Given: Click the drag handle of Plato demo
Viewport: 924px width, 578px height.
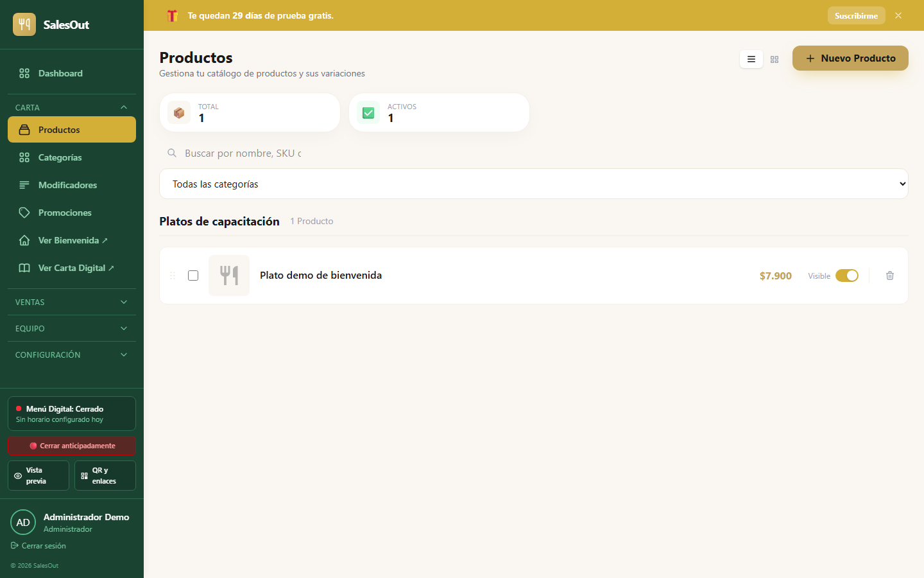Looking at the screenshot, I should [173, 276].
